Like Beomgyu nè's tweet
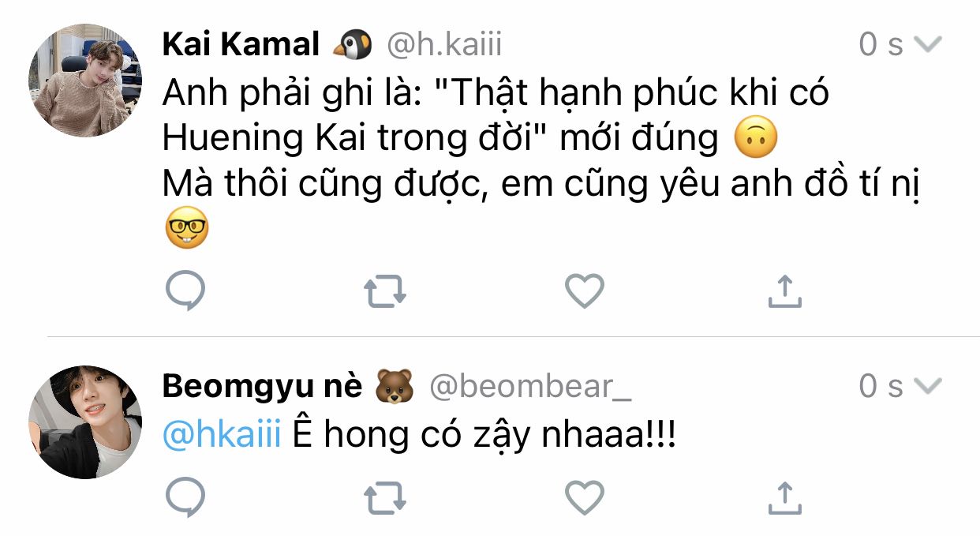This screenshot has width=980, height=536. (585, 498)
